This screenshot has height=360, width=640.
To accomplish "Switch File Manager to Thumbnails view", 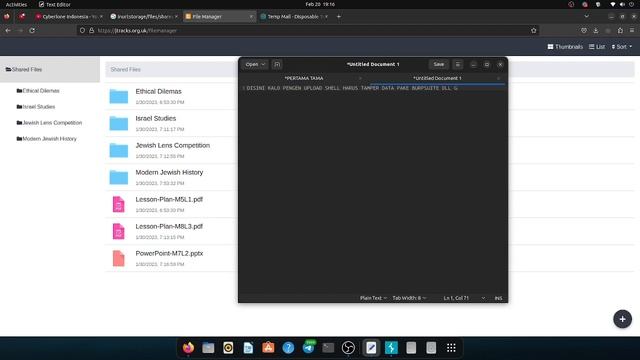I will click(x=565, y=47).
